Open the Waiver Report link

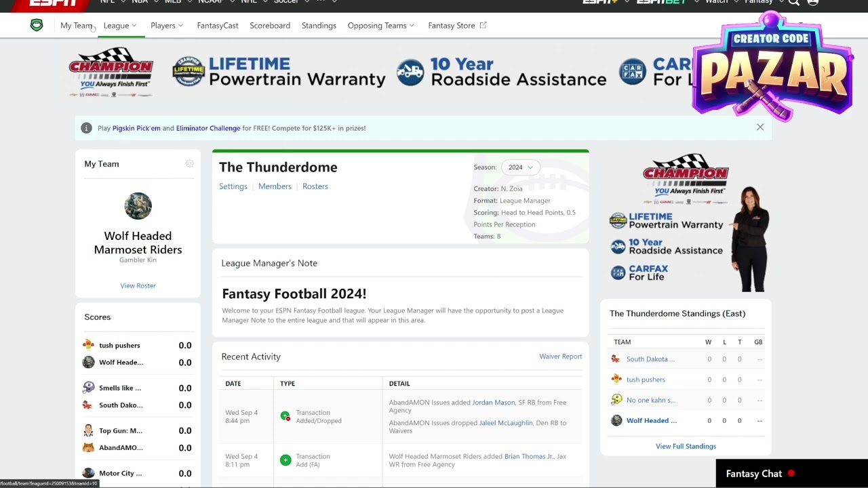[x=561, y=357]
